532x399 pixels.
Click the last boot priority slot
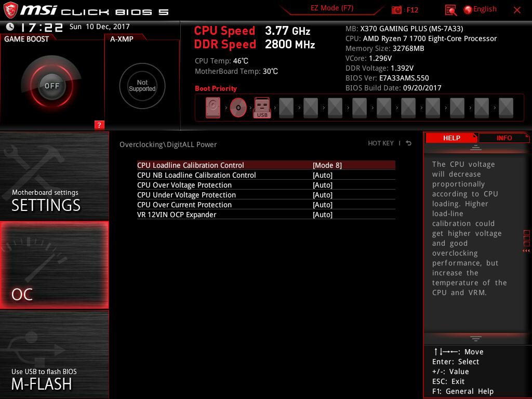[x=506, y=108]
